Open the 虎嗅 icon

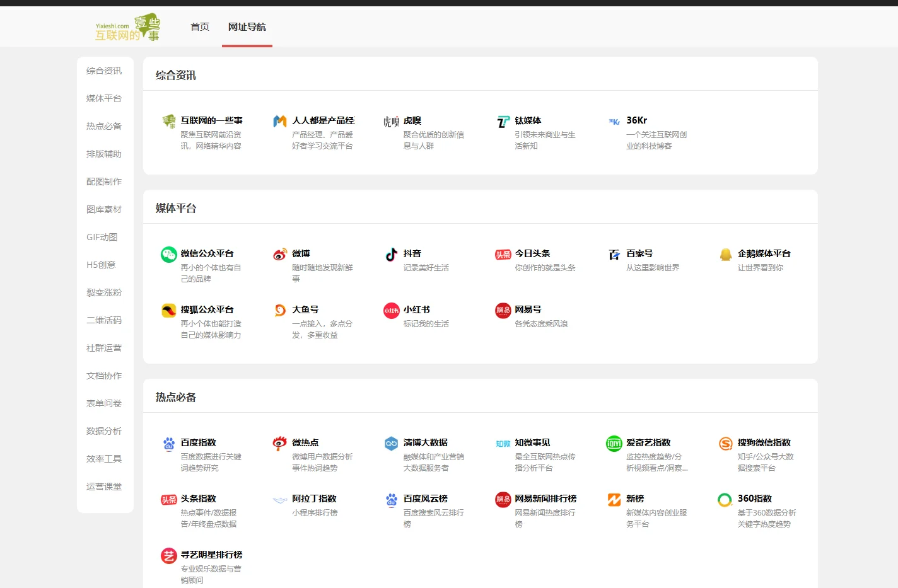click(x=392, y=121)
